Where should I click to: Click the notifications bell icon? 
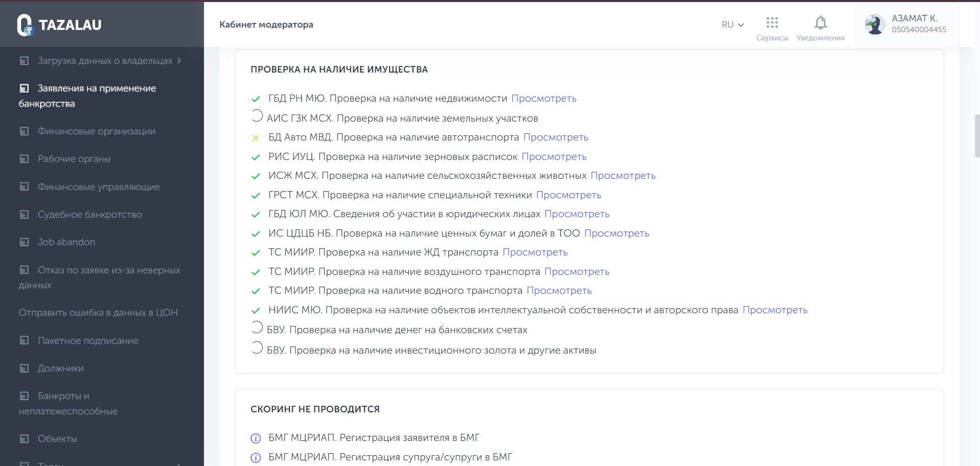(821, 23)
